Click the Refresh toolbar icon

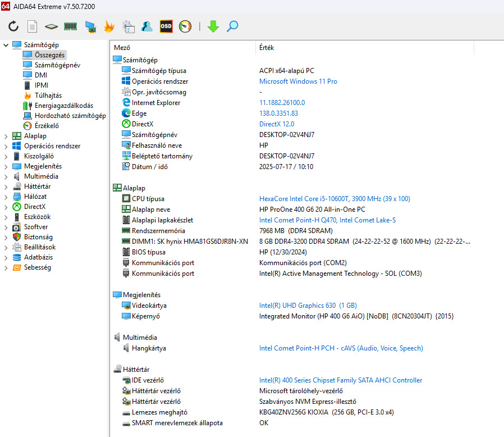13,26
